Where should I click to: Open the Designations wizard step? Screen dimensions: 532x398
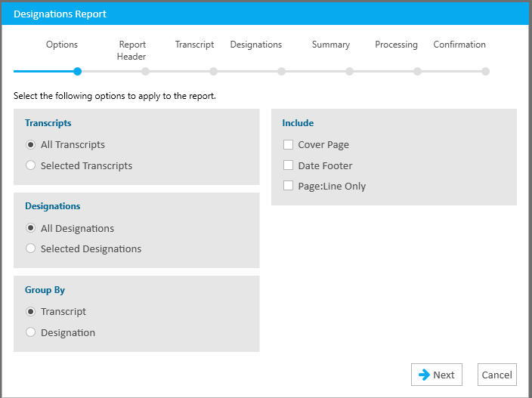click(256, 45)
